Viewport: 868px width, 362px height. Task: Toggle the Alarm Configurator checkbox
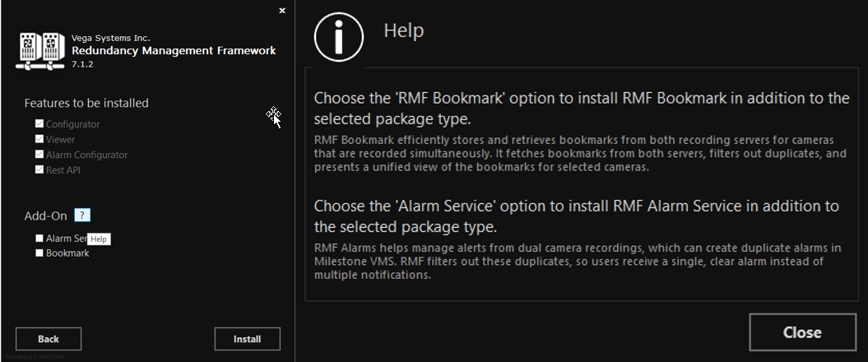(x=39, y=155)
